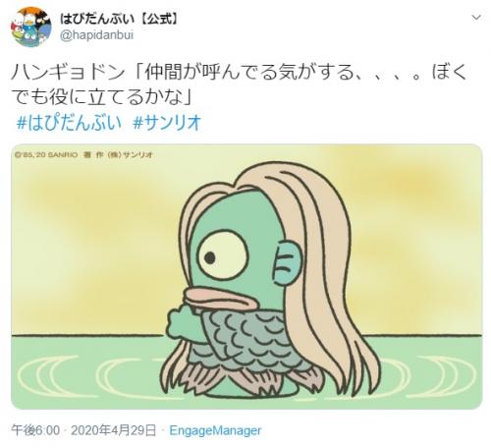Click the tweet text starting ハンギョドン

(x=239, y=85)
